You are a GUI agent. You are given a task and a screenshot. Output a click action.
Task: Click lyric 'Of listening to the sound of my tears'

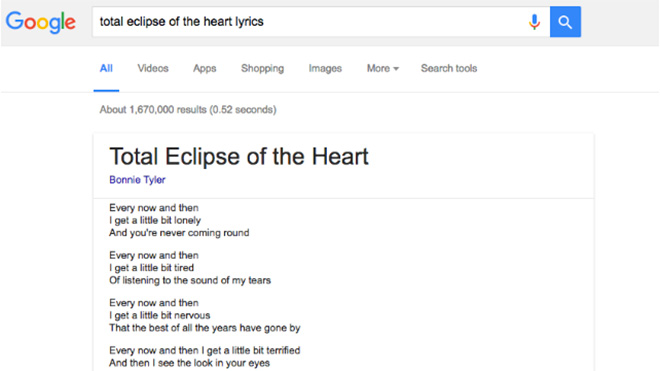click(x=190, y=280)
